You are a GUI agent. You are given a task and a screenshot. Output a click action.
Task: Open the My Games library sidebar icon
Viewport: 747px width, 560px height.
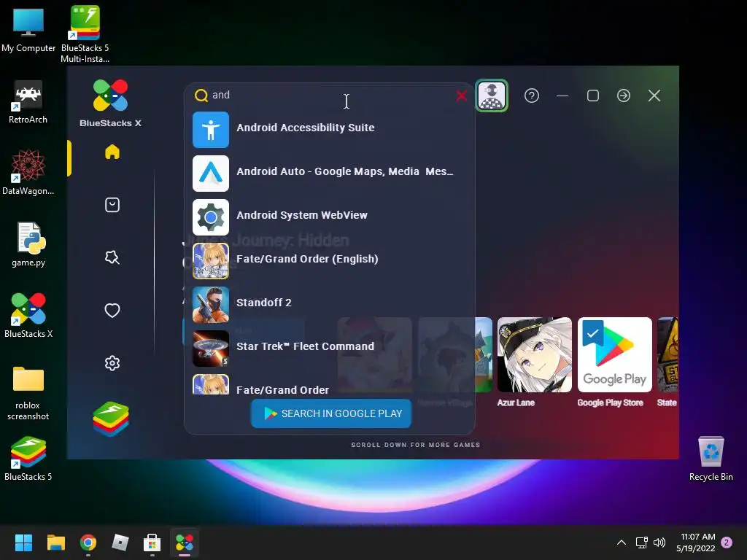[x=112, y=205]
